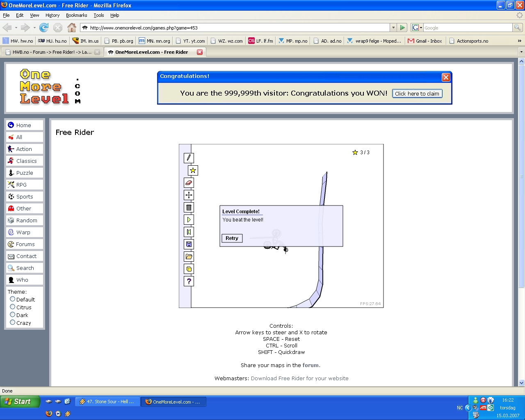
Task: Click the green play track icon
Action: coord(189,219)
